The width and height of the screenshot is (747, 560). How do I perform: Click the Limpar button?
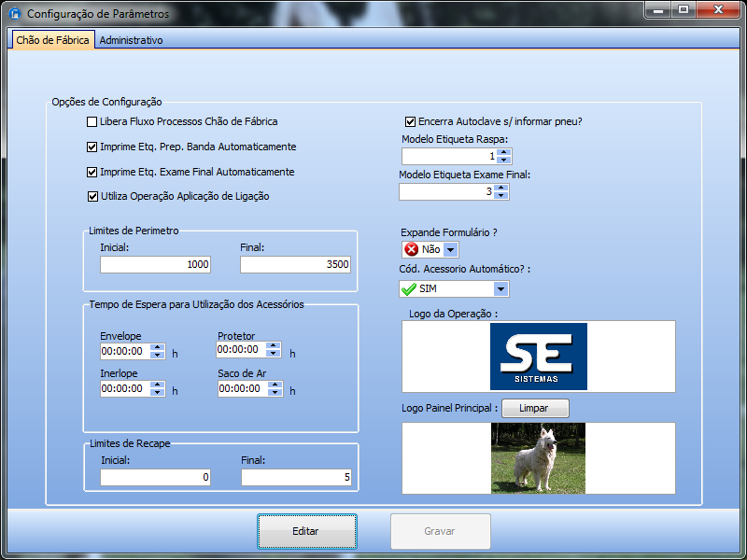click(x=535, y=408)
